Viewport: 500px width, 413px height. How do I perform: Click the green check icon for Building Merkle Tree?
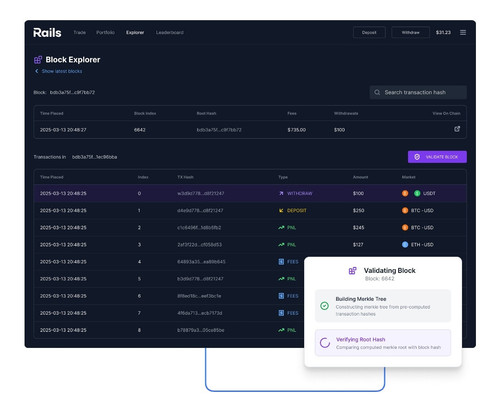(x=324, y=306)
